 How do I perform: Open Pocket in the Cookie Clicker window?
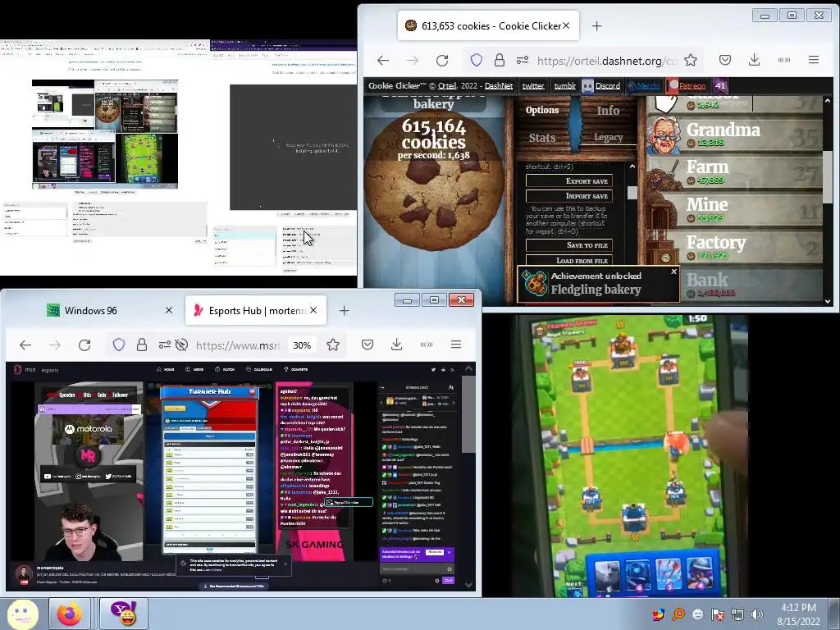(725, 60)
